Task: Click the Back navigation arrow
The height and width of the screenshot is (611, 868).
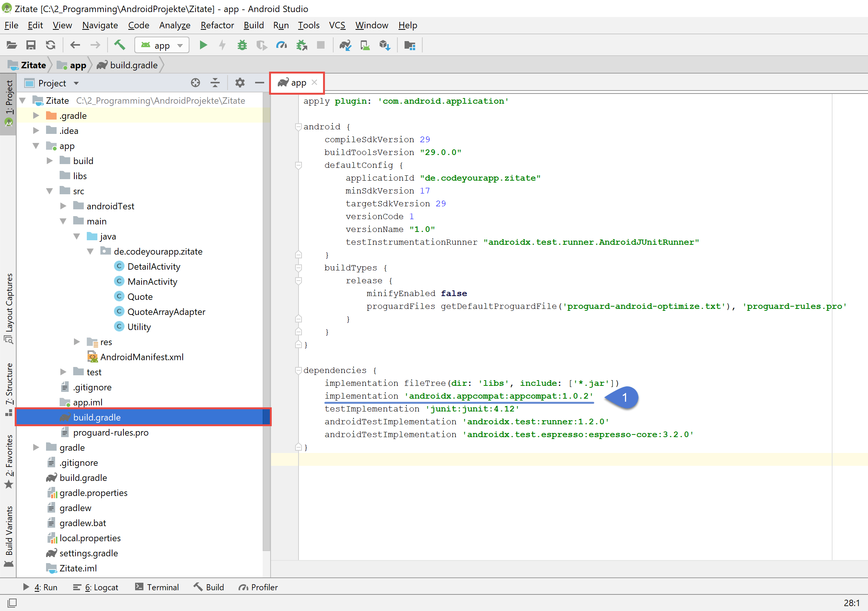Action: [75, 45]
